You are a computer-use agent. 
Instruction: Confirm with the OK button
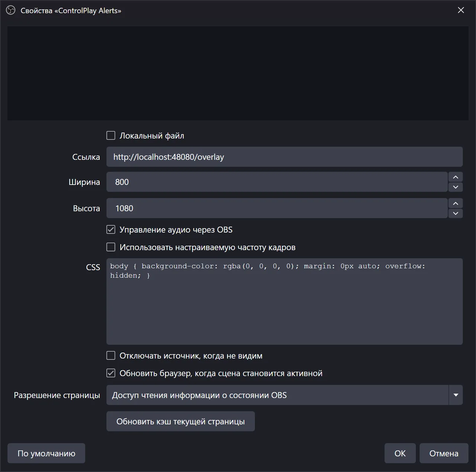(x=400, y=453)
